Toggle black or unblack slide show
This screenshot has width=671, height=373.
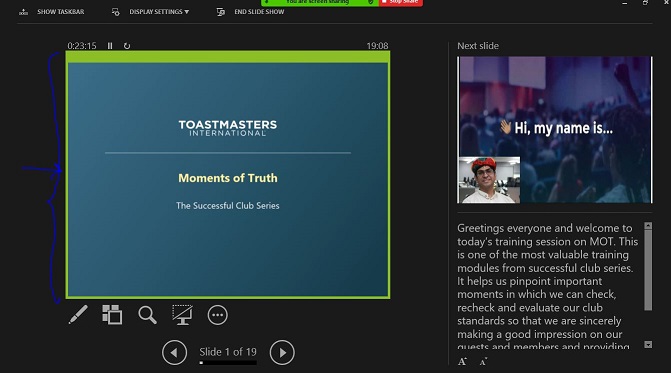pos(182,315)
